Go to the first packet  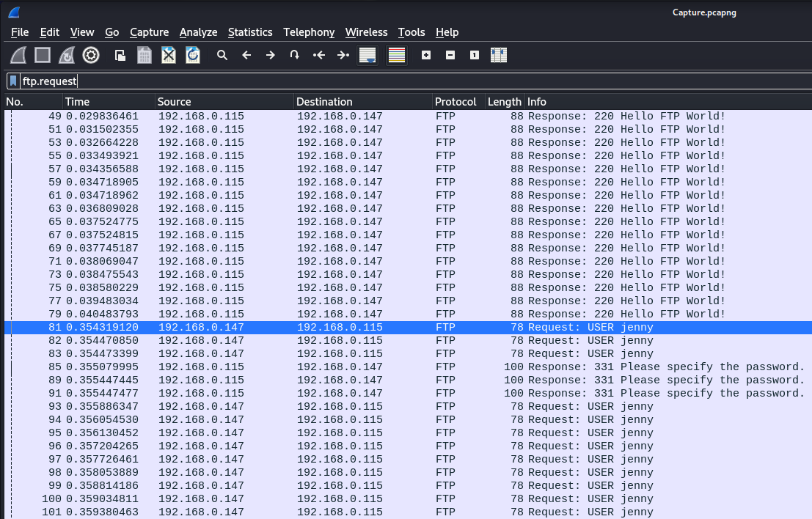pyautogui.click(x=319, y=55)
